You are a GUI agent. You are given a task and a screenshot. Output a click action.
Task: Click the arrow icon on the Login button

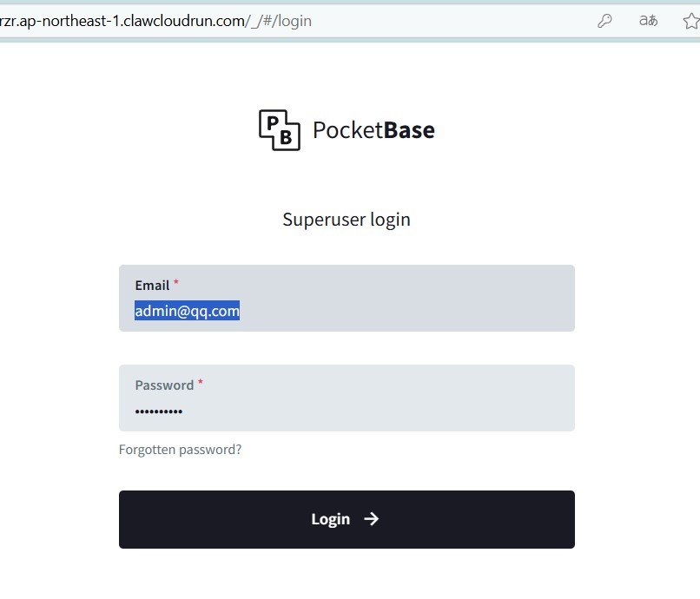tap(372, 519)
